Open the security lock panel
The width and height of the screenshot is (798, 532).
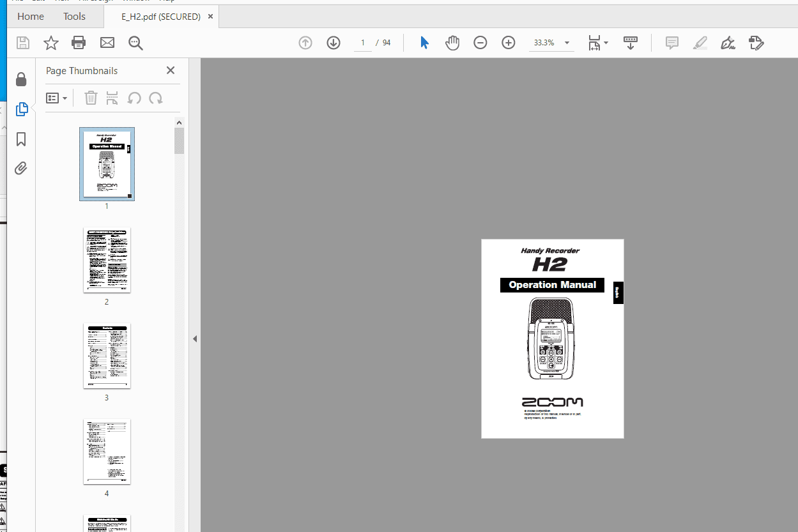tap(21, 79)
